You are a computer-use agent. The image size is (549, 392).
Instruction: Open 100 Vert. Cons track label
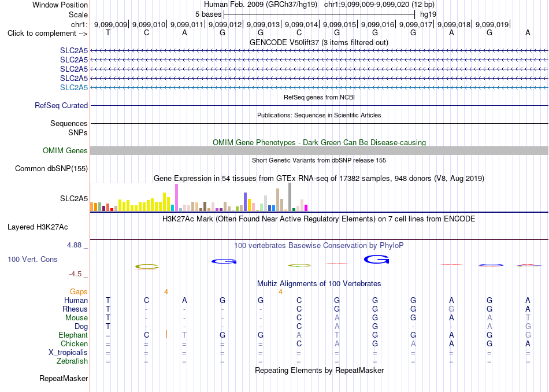[32, 259]
